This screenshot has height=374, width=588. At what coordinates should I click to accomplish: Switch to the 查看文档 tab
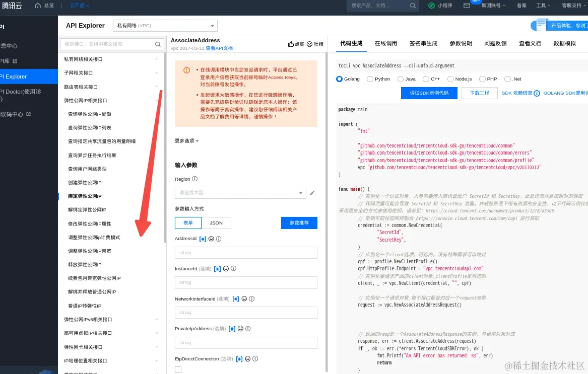point(530,43)
